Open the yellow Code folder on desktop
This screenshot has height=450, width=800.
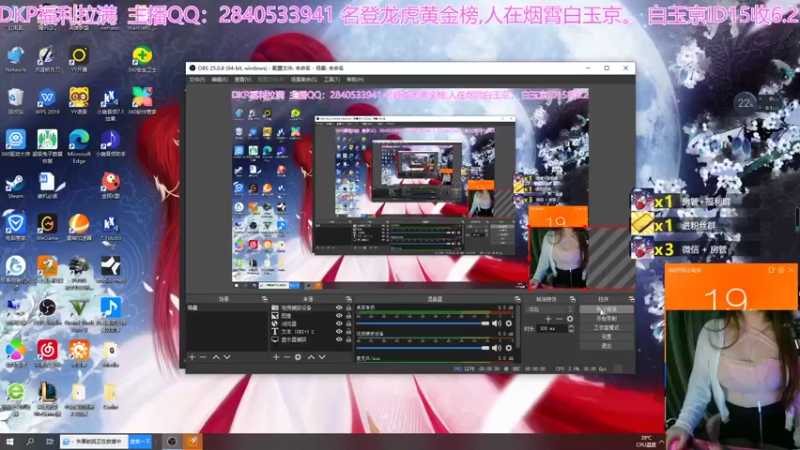110,396
